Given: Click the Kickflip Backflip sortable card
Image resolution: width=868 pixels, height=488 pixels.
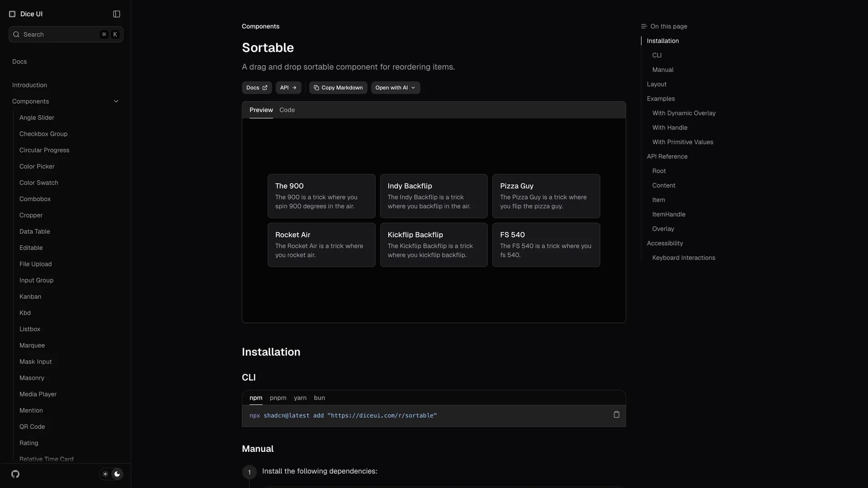Looking at the screenshot, I should coord(434,244).
